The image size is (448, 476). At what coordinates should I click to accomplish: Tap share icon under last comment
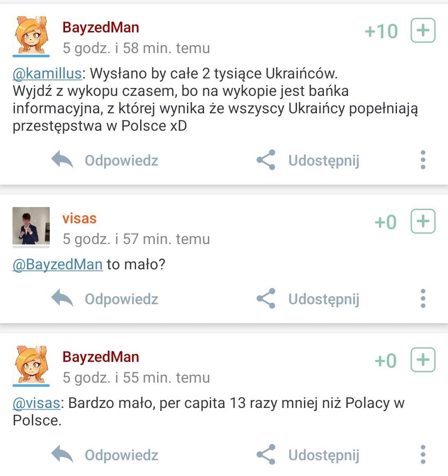tap(266, 454)
